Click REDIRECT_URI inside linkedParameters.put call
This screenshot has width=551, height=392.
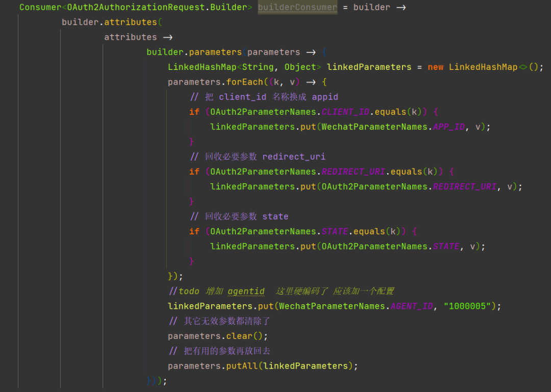click(x=465, y=187)
